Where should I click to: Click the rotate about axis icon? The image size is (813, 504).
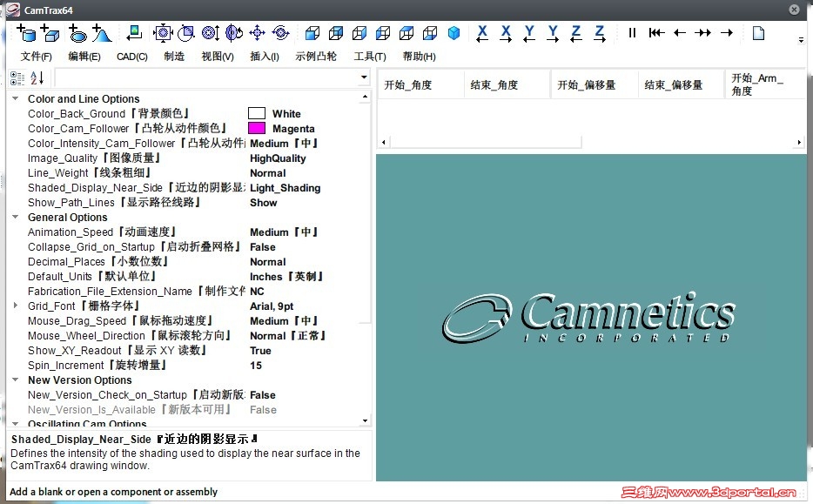234,33
